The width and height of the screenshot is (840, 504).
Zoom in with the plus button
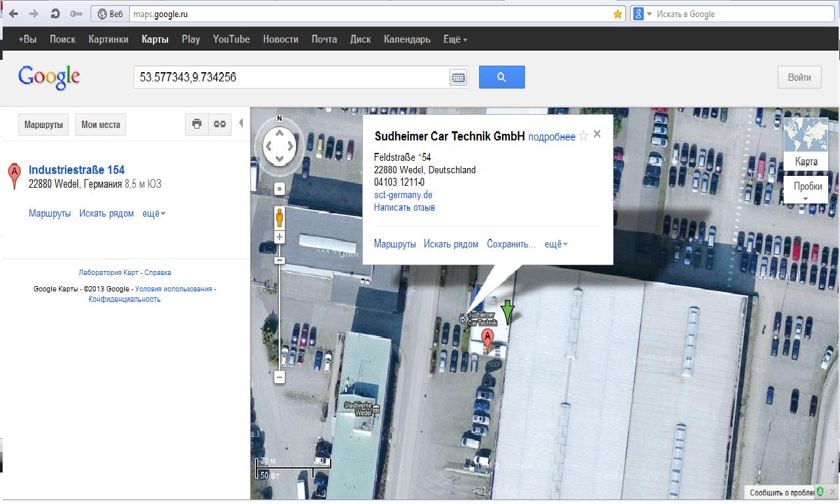coord(280,237)
